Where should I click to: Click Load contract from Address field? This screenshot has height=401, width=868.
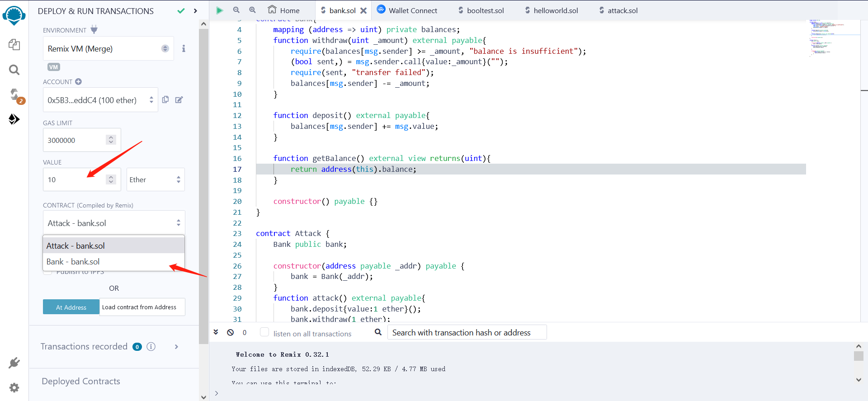(x=142, y=307)
